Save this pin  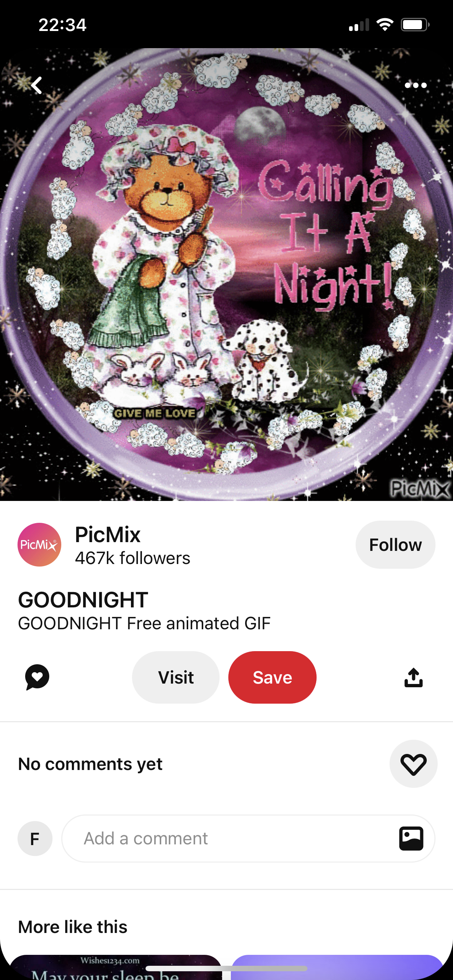pyautogui.click(x=272, y=677)
